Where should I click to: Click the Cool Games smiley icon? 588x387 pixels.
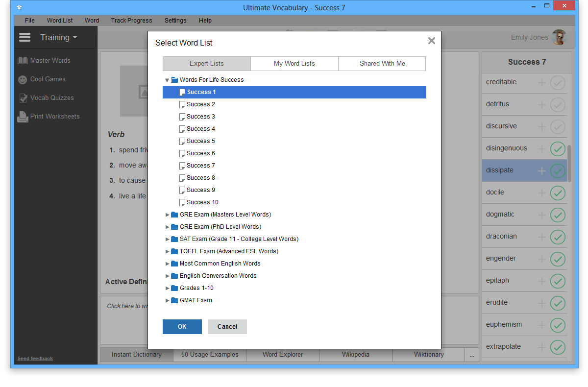click(23, 79)
